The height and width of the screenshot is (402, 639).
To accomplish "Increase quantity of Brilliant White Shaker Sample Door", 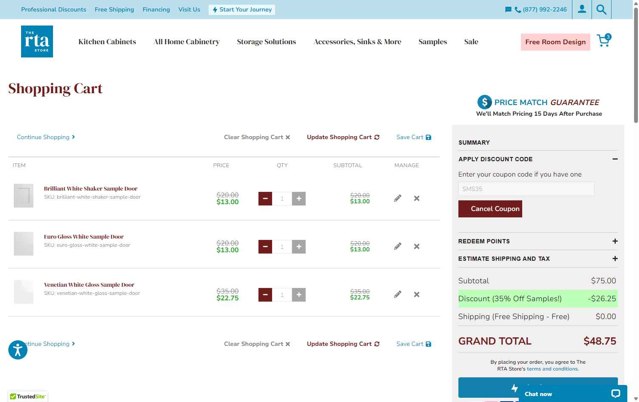I will [299, 199].
